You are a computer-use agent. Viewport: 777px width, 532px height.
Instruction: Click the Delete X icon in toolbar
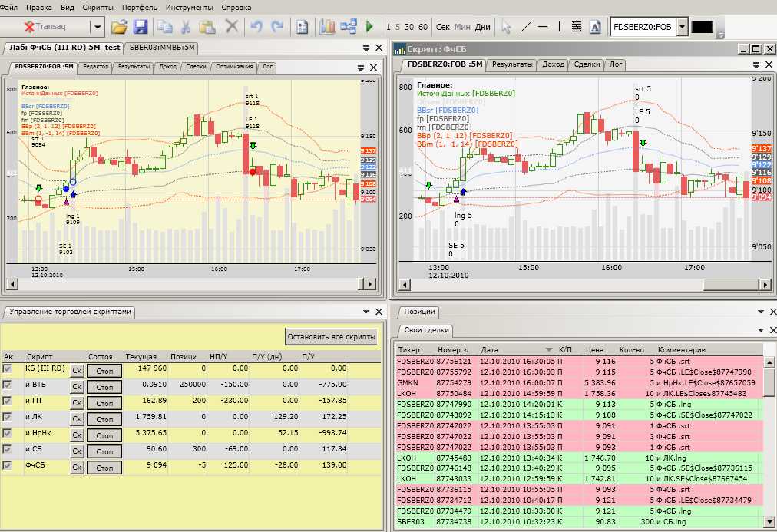(231, 27)
